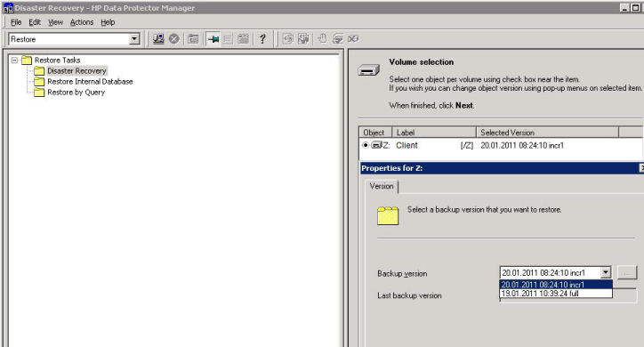The width and height of the screenshot is (644, 347).
Task: Minimize the Data Protector Manager window
Action: click(x=624, y=8)
